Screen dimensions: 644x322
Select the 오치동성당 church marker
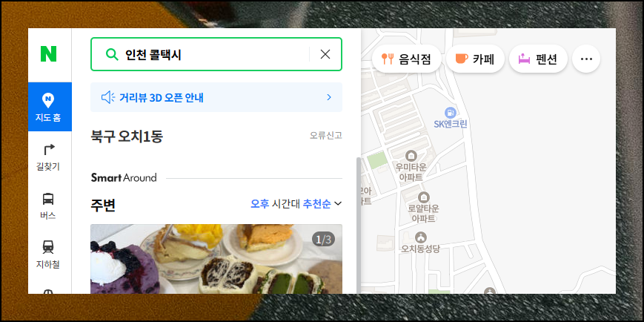click(421, 237)
